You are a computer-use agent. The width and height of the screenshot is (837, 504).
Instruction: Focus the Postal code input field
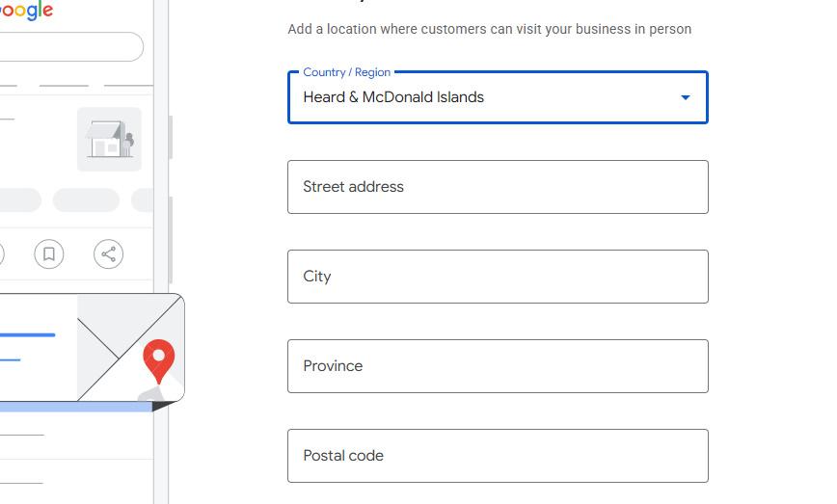(498, 456)
